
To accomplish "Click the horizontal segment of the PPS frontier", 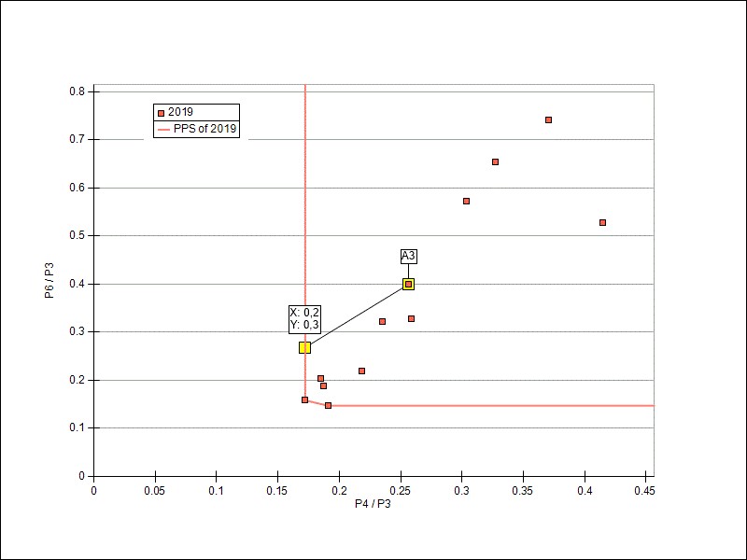I will coord(495,405).
